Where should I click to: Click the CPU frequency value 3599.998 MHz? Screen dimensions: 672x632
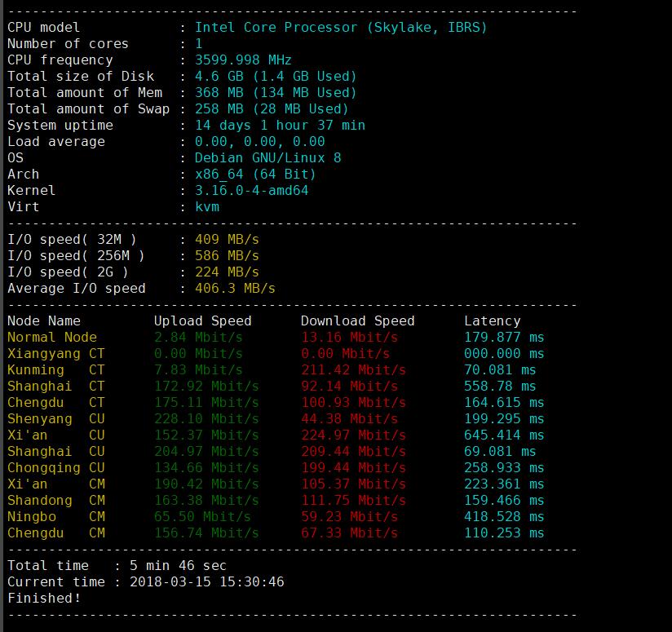242,60
